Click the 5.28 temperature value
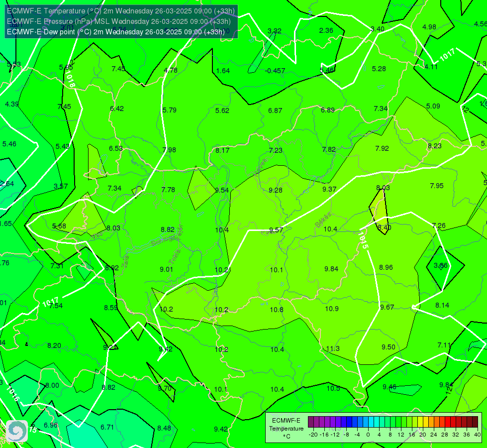The height and width of the screenshot is (448, 487). point(379,69)
